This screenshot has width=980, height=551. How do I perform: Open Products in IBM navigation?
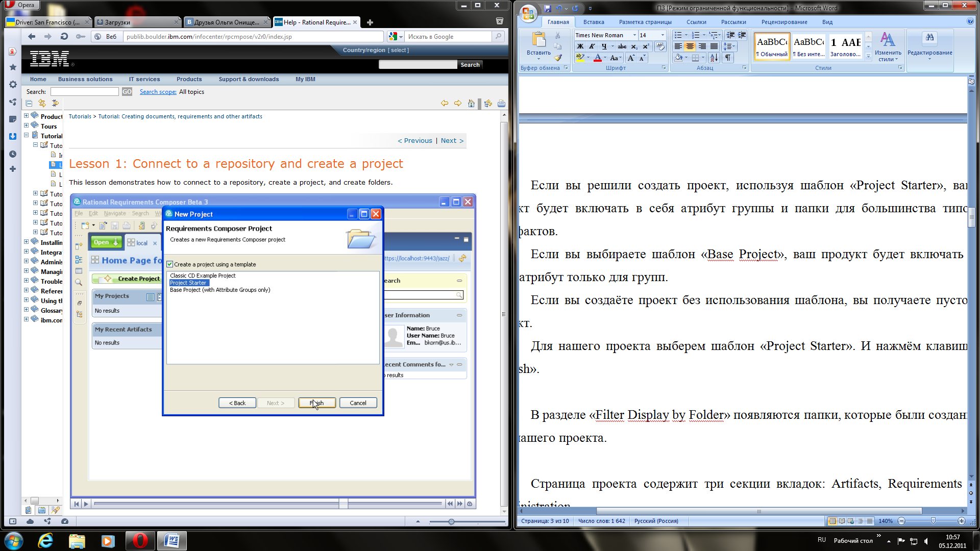click(189, 79)
